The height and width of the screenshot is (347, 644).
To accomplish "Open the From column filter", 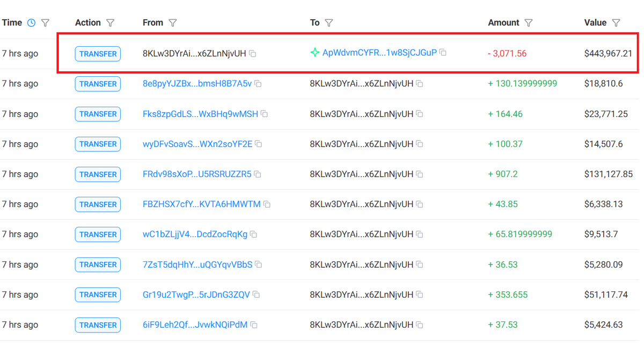I will pos(173,23).
